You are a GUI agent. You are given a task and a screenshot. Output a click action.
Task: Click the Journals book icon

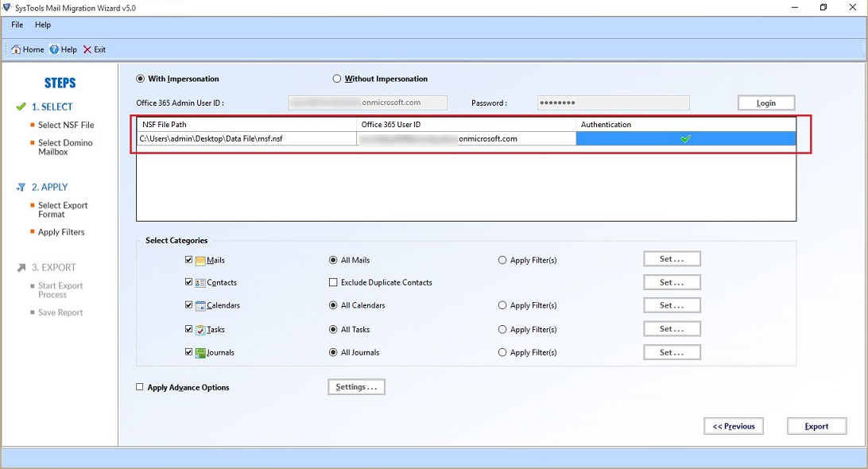[x=200, y=353]
